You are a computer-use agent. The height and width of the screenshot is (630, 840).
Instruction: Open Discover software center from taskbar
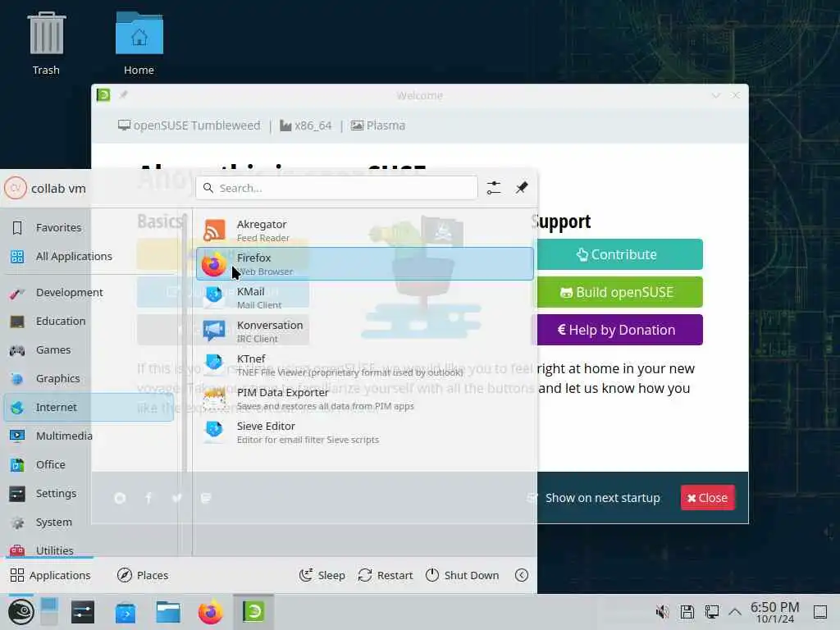coord(126,612)
